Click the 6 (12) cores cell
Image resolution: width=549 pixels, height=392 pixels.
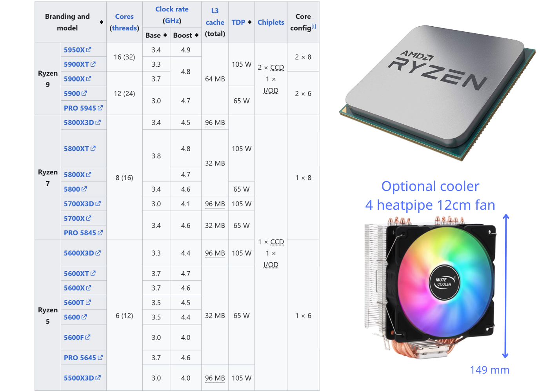(x=124, y=316)
